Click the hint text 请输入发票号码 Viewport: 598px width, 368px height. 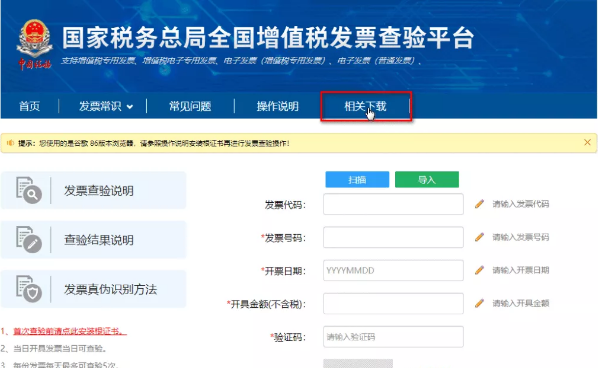pyautogui.click(x=521, y=237)
